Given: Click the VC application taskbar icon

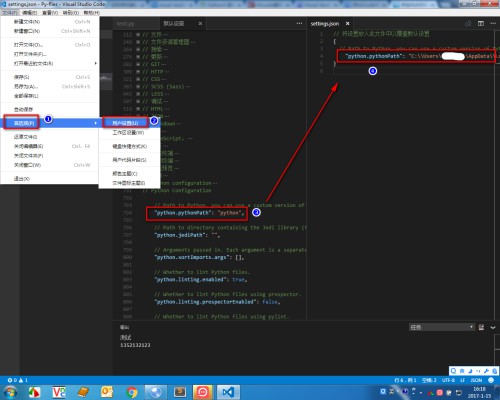Looking at the screenshot, I should [x=59, y=392].
